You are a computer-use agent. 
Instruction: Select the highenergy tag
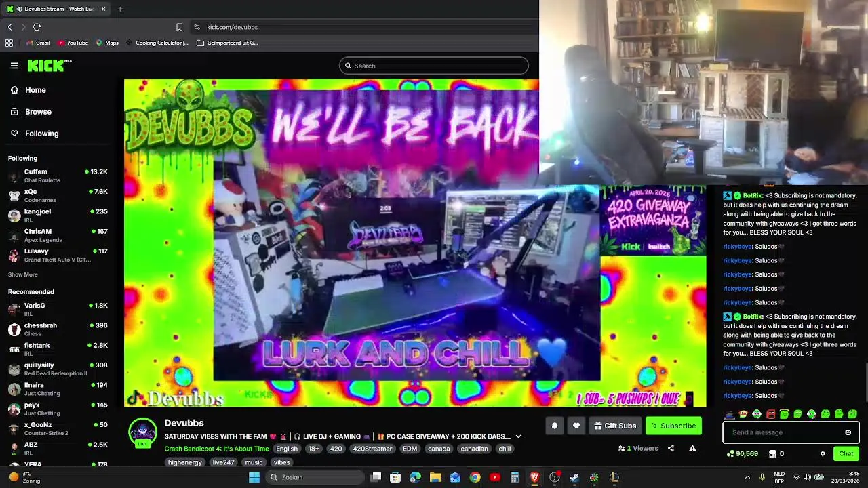point(184,462)
